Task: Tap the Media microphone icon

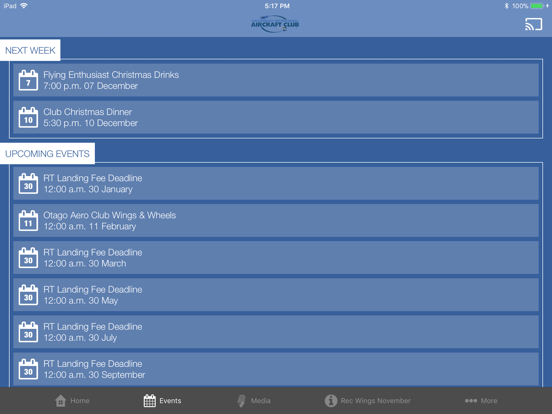Action: tap(242, 401)
